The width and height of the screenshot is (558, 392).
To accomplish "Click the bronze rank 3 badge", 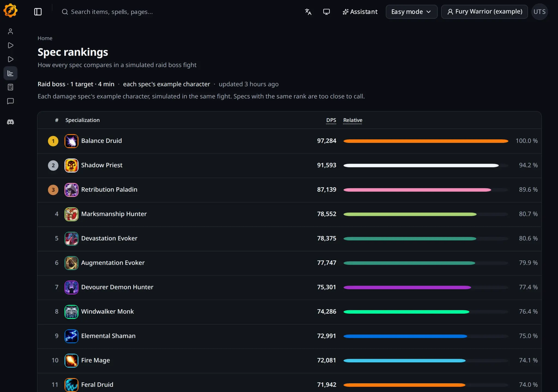I will pyautogui.click(x=53, y=190).
